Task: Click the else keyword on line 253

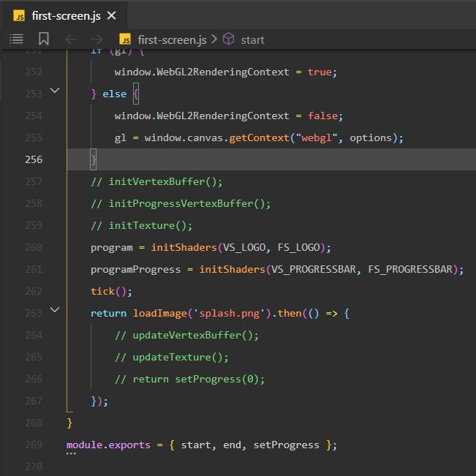Action: (x=115, y=94)
